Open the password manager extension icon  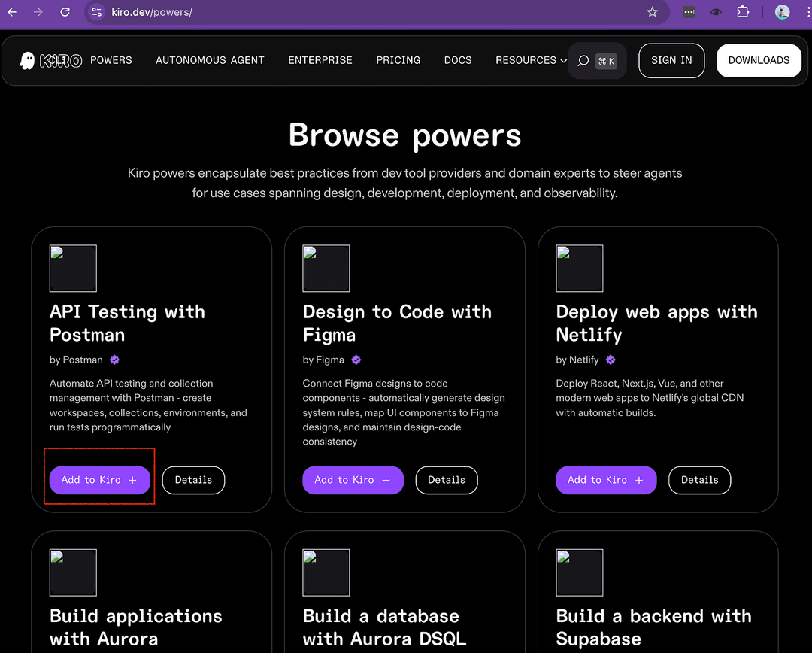pyautogui.click(x=689, y=12)
